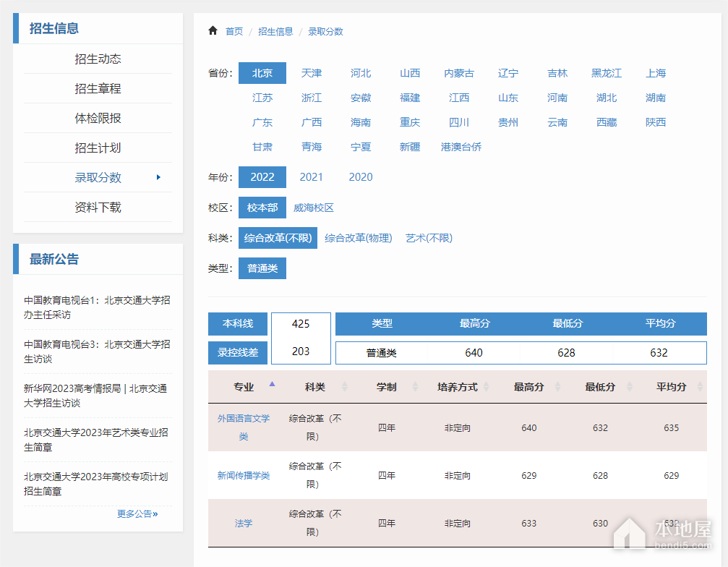Choose year 2022
728x567 pixels.
pos(262,177)
